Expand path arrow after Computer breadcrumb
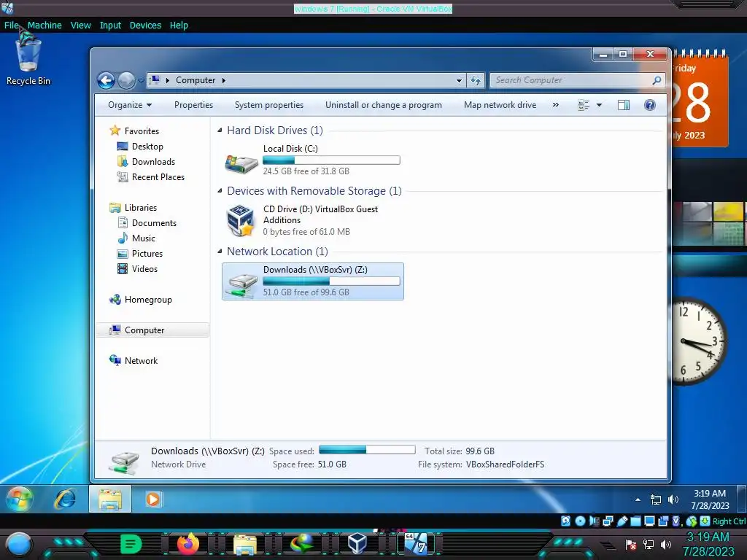This screenshot has height=560, width=747. click(x=223, y=80)
